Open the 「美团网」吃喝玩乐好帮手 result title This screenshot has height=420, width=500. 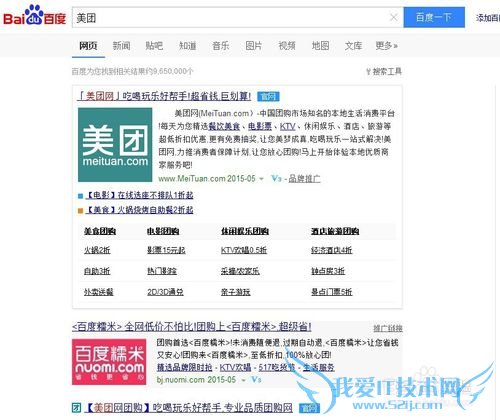coord(164,96)
